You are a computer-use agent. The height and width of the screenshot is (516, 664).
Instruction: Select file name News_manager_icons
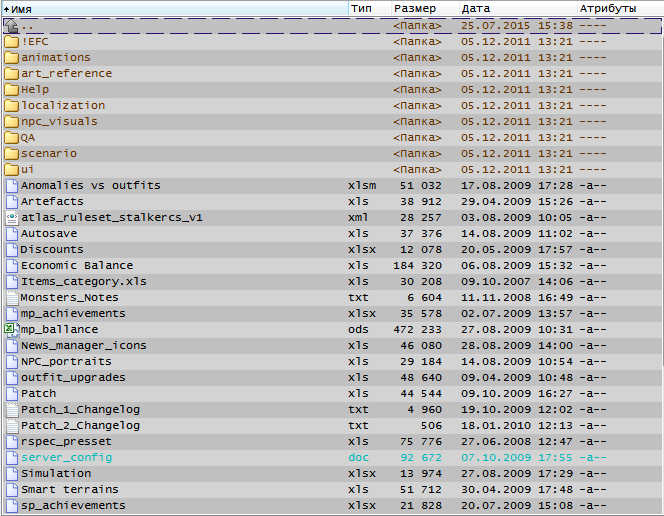[x=84, y=346]
